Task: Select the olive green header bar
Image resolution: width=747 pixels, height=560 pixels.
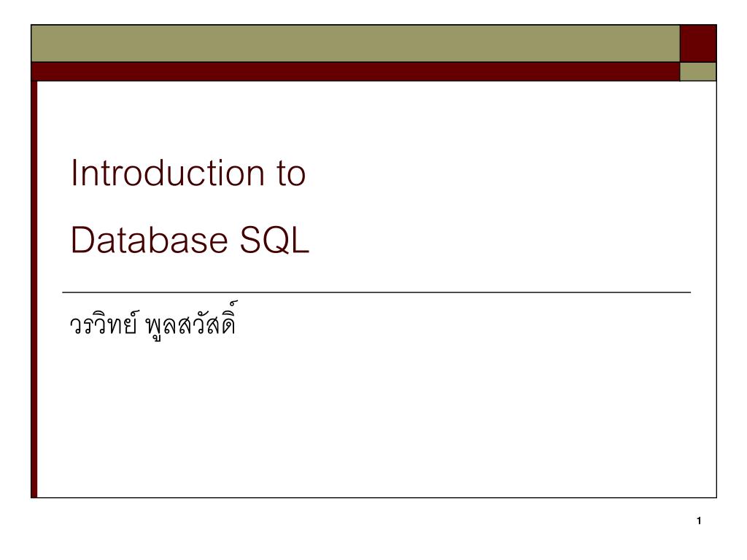Action: 355,43
